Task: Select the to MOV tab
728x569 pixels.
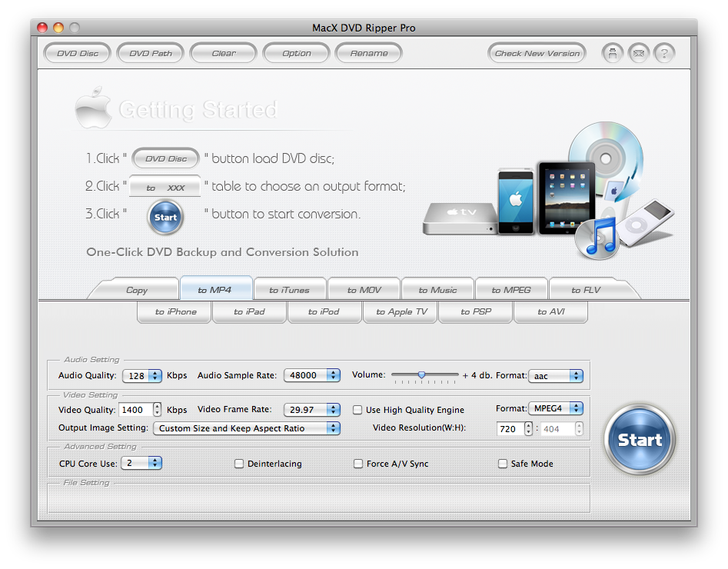Action: (364, 290)
